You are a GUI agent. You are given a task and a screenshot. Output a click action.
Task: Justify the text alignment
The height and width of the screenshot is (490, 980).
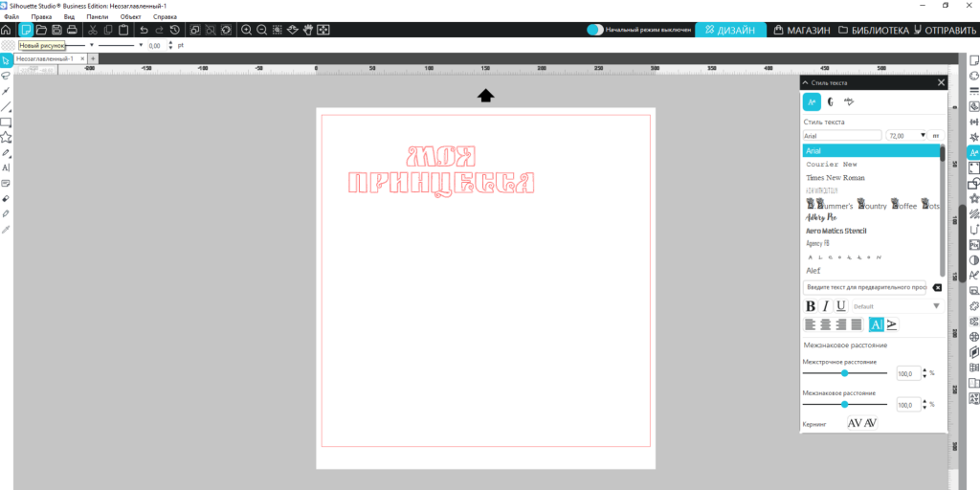(856, 324)
